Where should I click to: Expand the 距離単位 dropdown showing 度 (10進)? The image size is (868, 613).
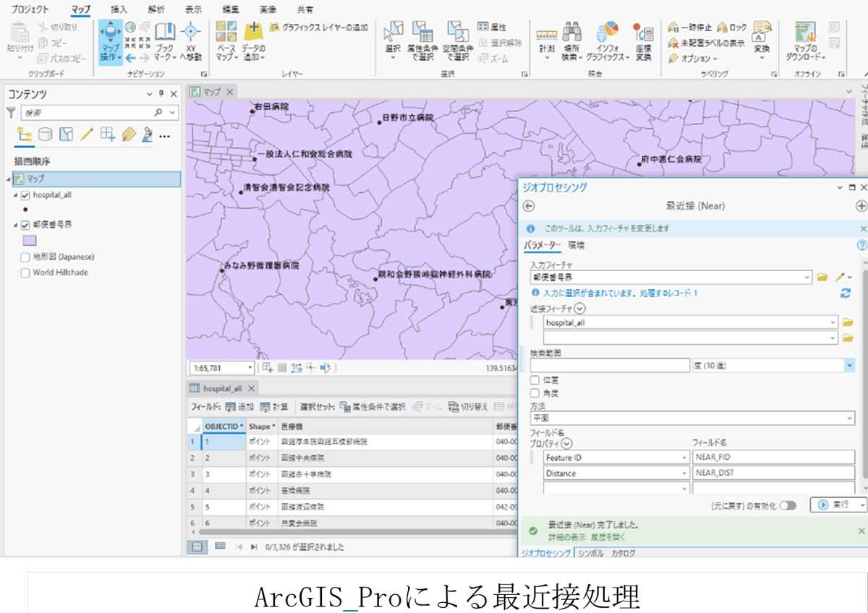[x=849, y=365]
